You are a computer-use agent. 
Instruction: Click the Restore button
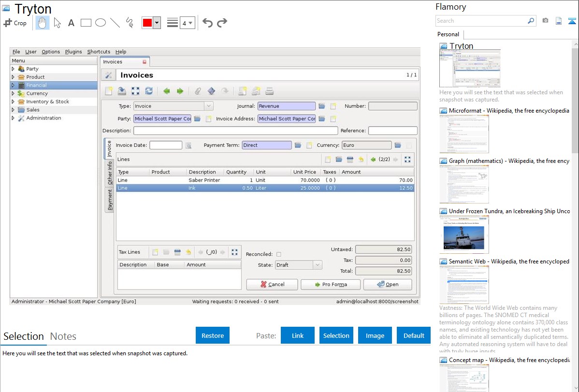tap(213, 335)
